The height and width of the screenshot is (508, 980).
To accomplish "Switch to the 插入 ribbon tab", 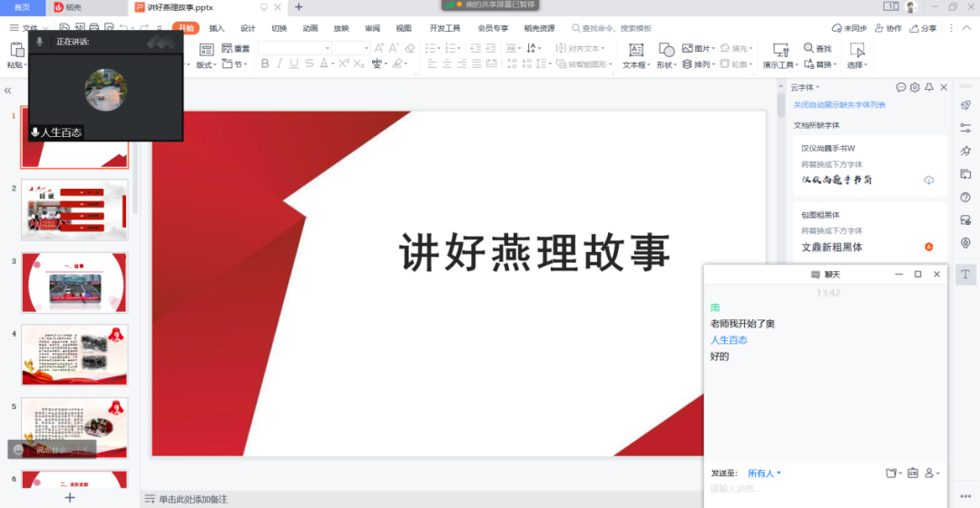I will (x=217, y=28).
